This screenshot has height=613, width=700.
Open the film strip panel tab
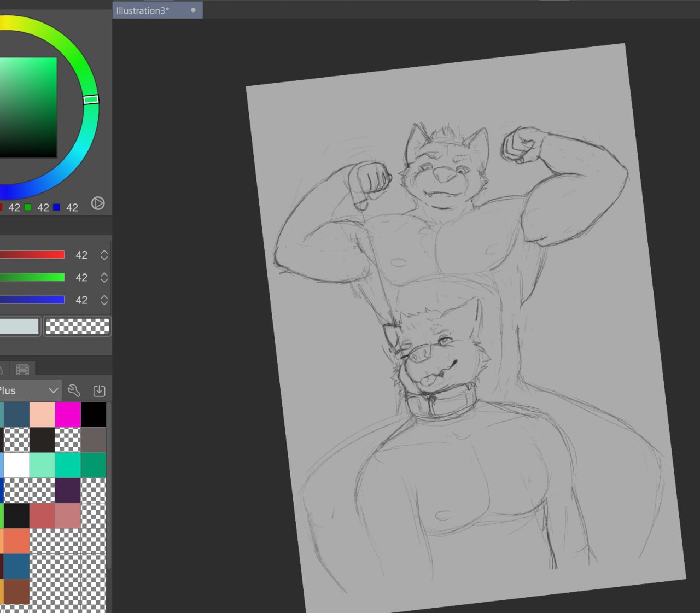coord(22,370)
